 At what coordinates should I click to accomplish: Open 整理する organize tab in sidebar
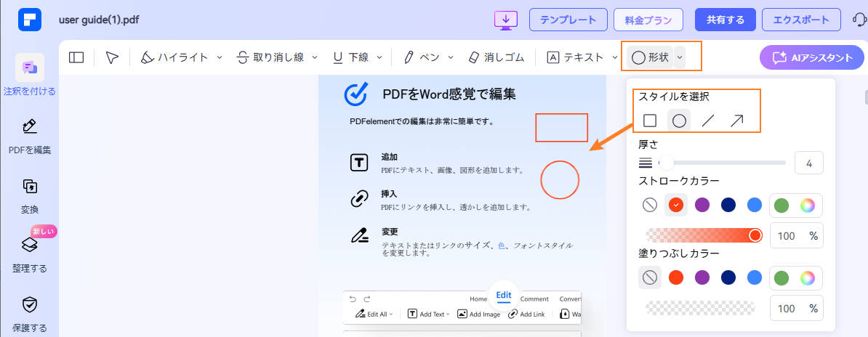30,253
